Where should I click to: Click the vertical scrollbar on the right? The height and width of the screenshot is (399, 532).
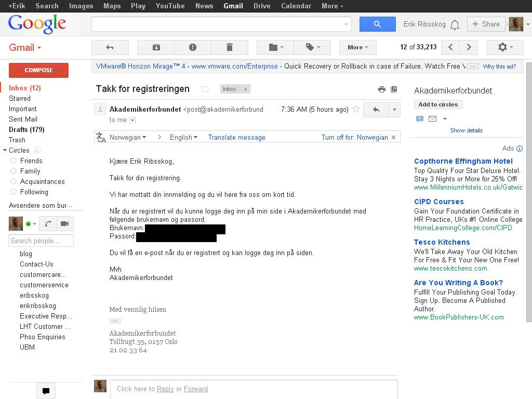(529, 192)
